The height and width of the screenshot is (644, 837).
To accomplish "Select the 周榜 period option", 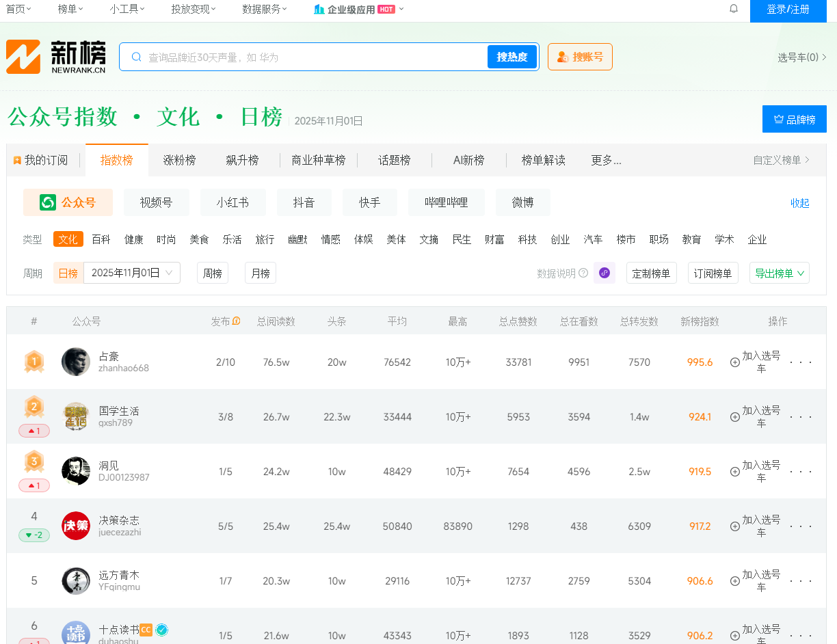I will 213,273.
